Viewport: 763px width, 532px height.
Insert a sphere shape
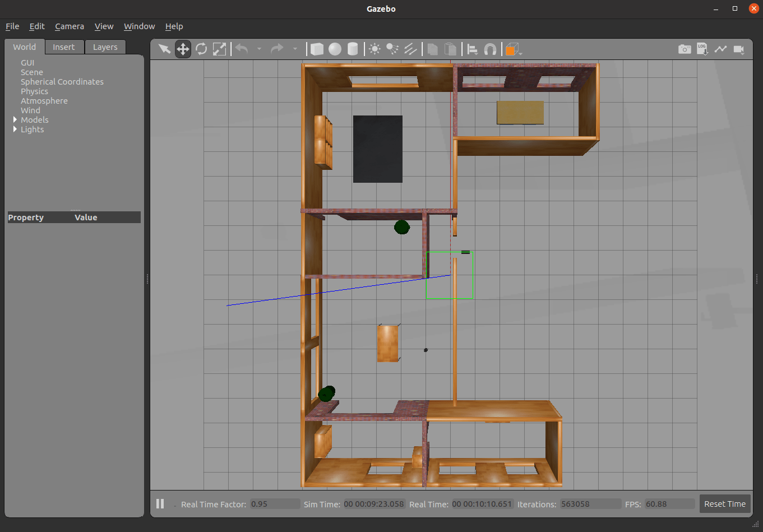tap(335, 49)
